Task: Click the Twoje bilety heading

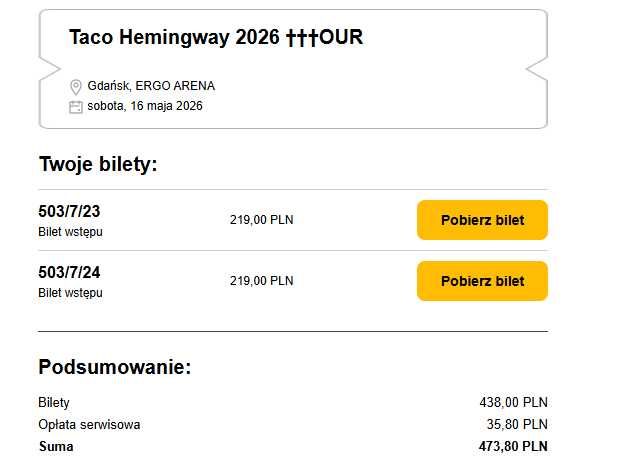Action: [98, 164]
